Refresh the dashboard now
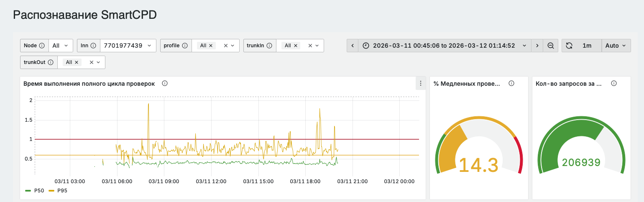Viewport: 644px width, 202px height. (569, 46)
